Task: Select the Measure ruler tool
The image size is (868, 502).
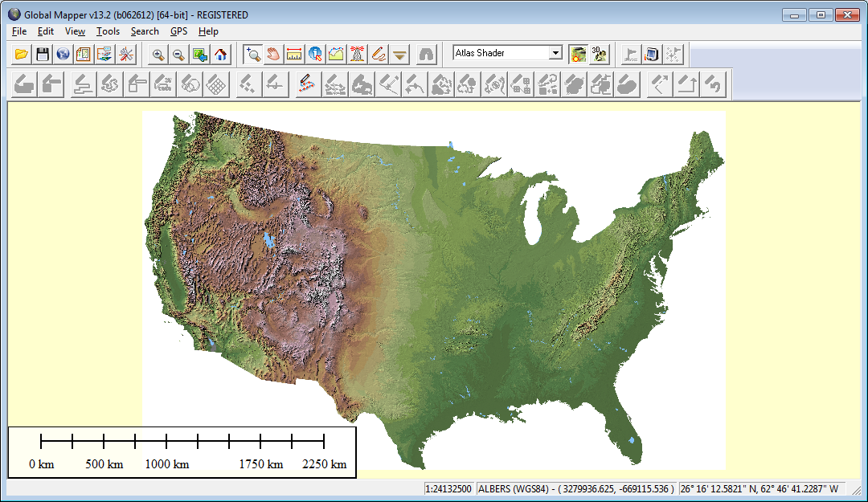Action: [x=294, y=55]
